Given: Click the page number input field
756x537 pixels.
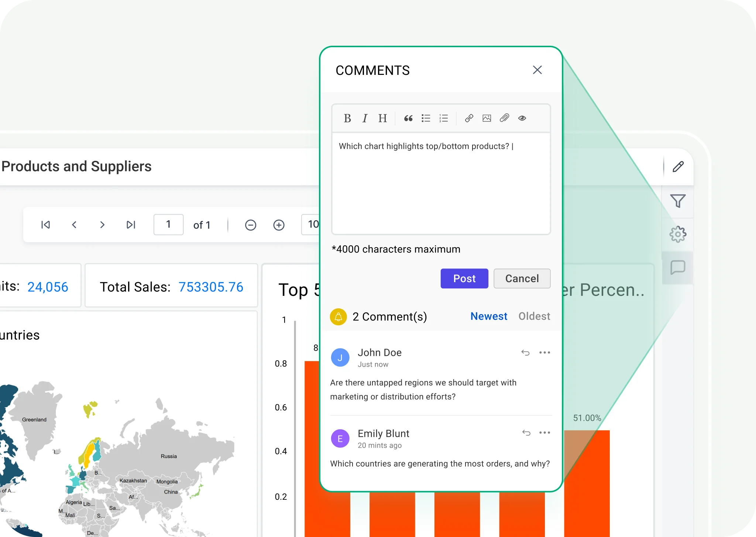Looking at the screenshot, I should click(168, 225).
